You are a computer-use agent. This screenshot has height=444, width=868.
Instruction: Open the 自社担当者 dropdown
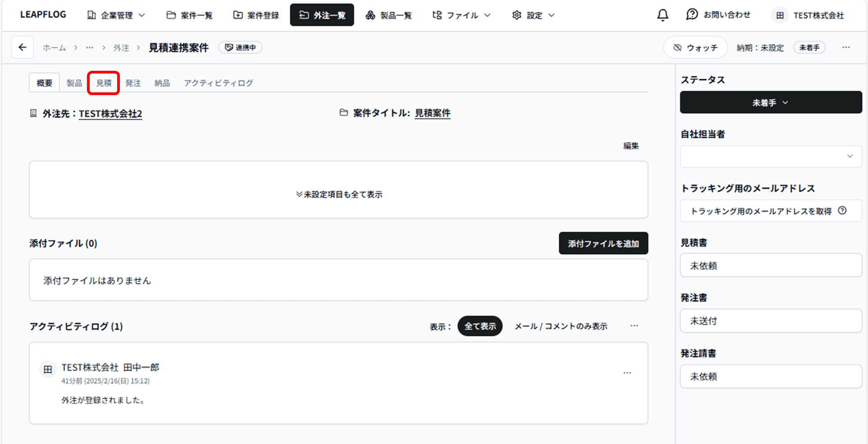click(771, 156)
